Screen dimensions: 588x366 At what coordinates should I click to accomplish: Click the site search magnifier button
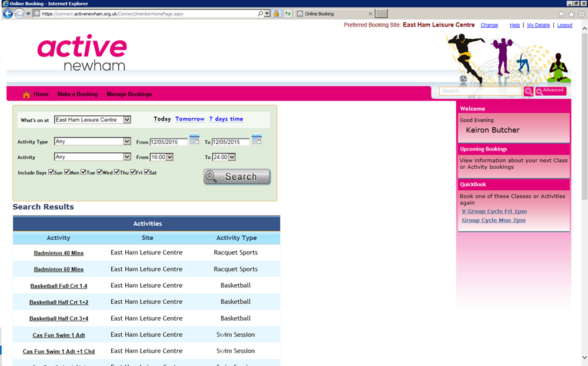pos(529,91)
